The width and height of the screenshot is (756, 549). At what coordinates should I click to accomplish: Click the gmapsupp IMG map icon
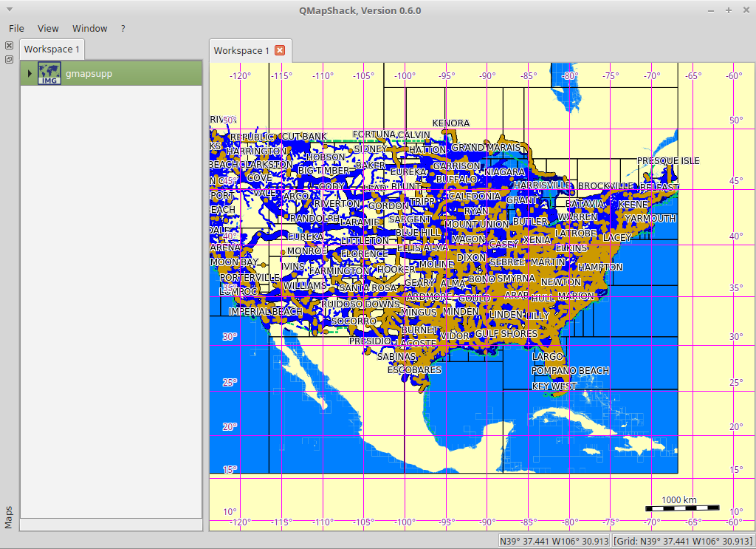pos(49,73)
